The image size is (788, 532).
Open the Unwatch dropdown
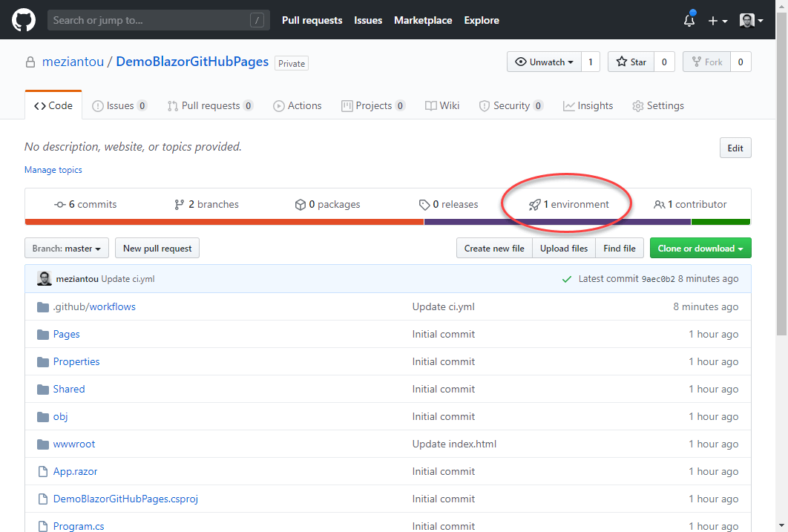point(544,62)
